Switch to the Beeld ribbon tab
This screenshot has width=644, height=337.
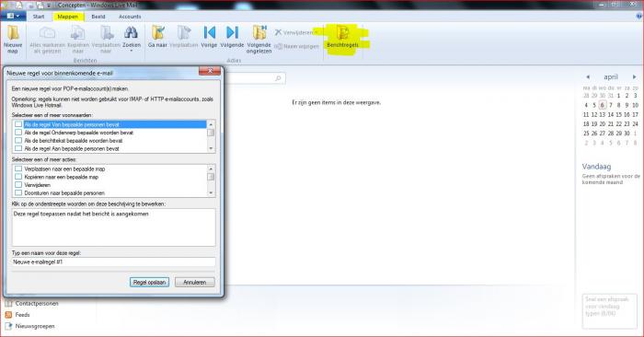click(98, 17)
